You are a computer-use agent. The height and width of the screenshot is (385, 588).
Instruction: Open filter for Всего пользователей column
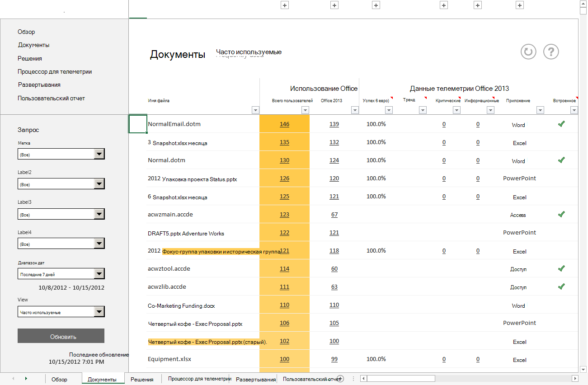305,110
